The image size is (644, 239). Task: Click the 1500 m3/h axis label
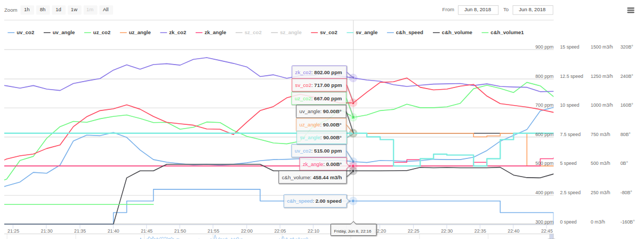[x=602, y=47]
